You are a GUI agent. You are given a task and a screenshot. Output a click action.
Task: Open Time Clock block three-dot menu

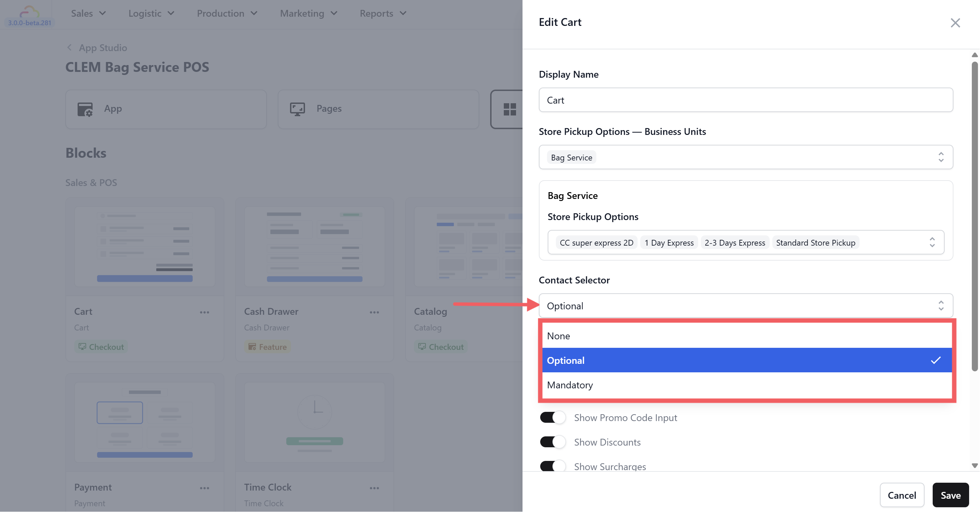374,488
